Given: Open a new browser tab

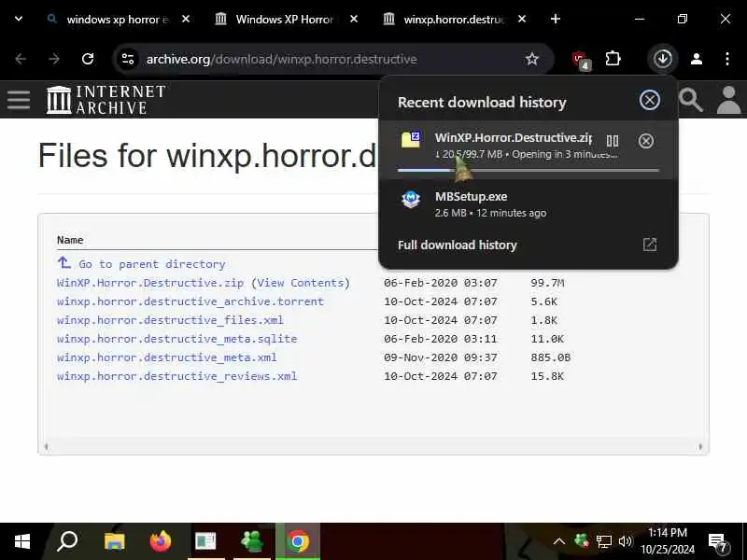Looking at the screenshot, I should click(556, 19).
